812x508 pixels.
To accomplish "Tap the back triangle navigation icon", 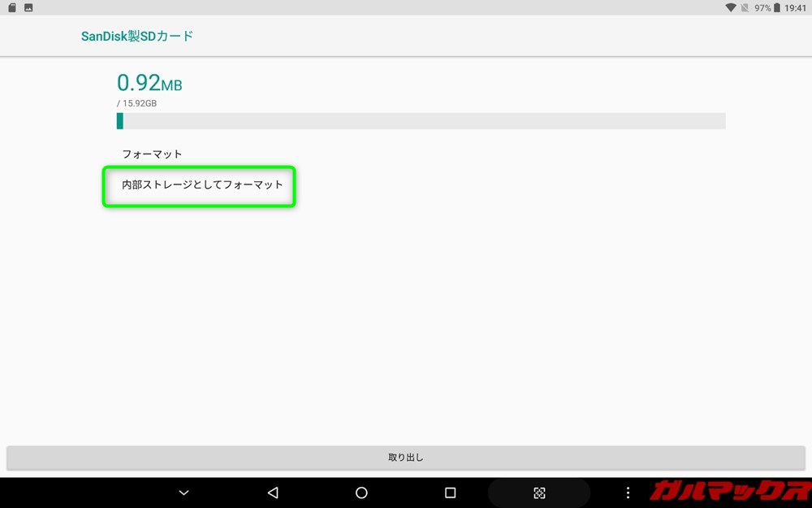I will (272, 493).
